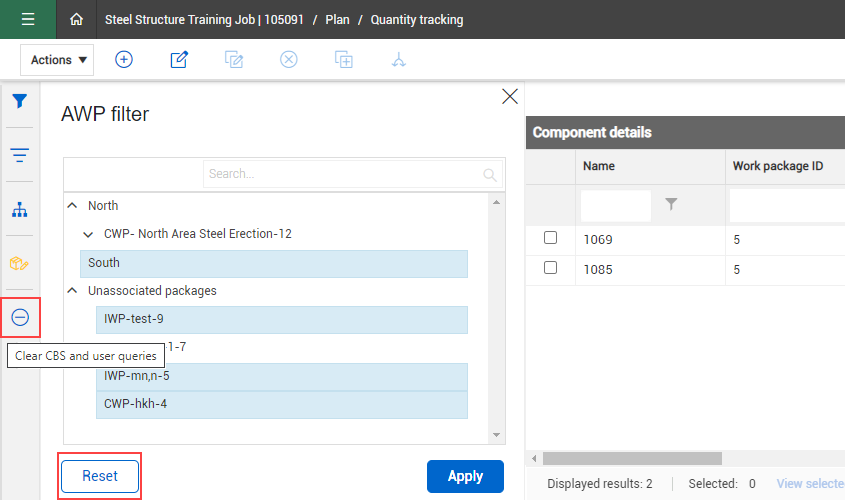Viewport: 845px width, 500px height.
Task: Open the hierarchy tree sidebar icon
Action: tap(20, 210)
